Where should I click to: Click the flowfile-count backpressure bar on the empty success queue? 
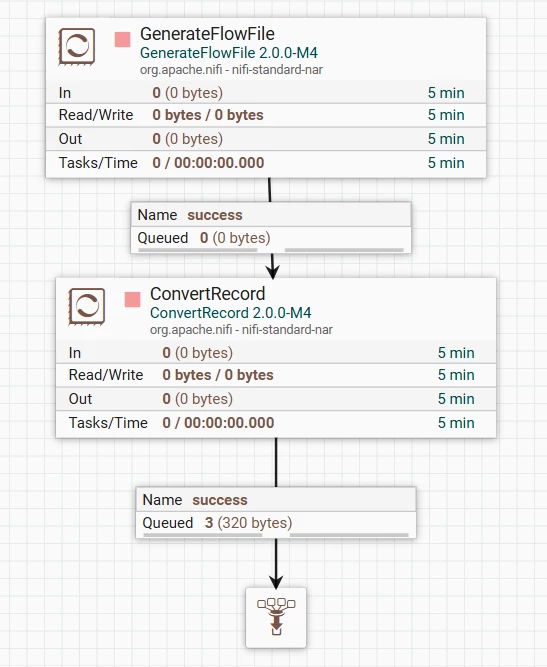(x=198, y=250)
